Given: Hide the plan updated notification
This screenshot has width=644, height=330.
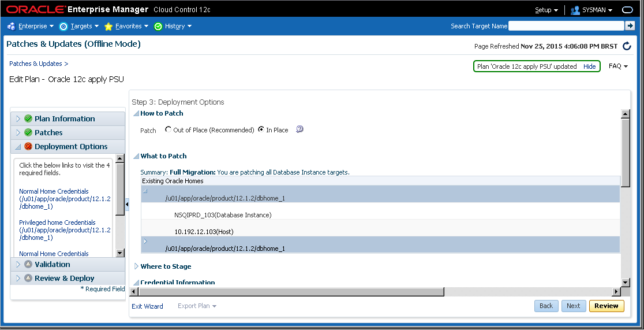Looking at the screenshot, I should coord(589,66).
